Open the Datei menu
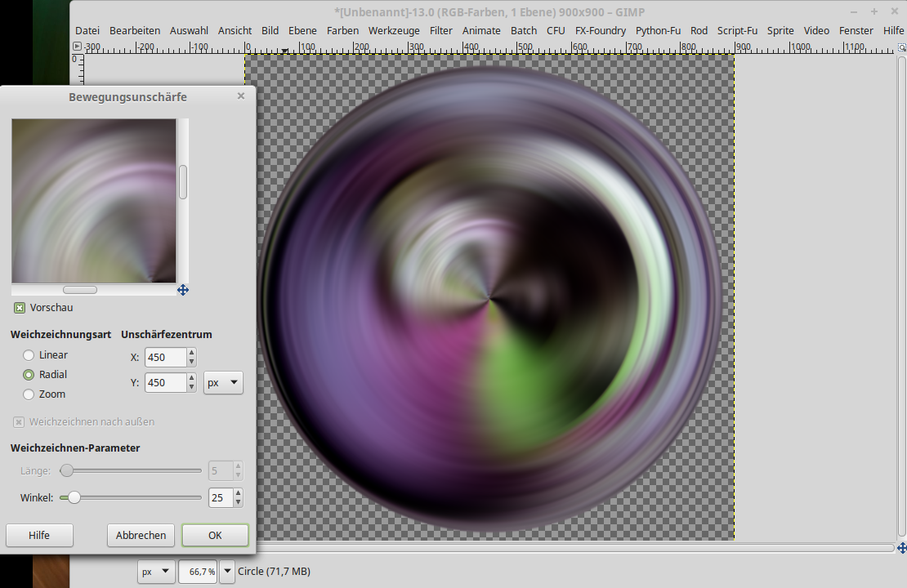Image resolution: width=907 pixels, height=588 pixels. (87, 31)
